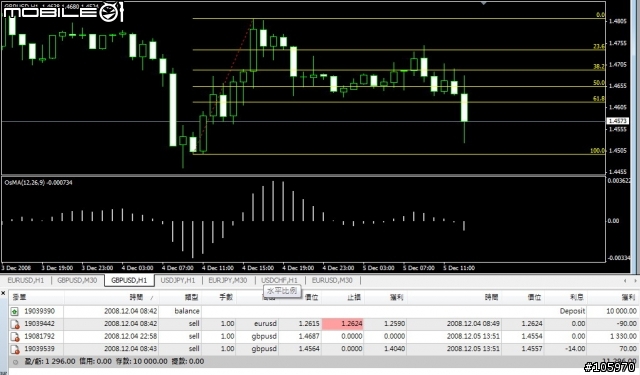This screenshot has width=640, height=375.
Task: Click the 70.00 profit cell
Action: click(x=628, y=349)
